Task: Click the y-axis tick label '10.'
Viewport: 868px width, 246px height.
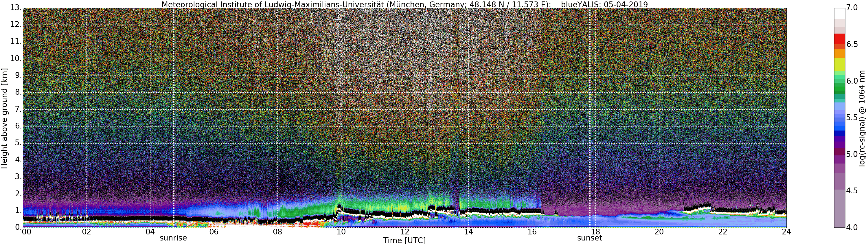Action: click(x=16, y=58)
